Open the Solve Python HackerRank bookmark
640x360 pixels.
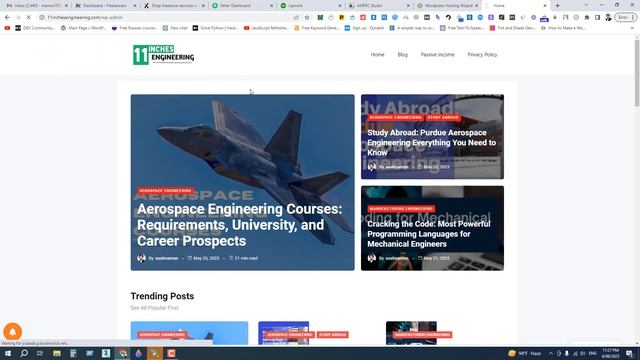pyautogui.click(x=216, y=28)
